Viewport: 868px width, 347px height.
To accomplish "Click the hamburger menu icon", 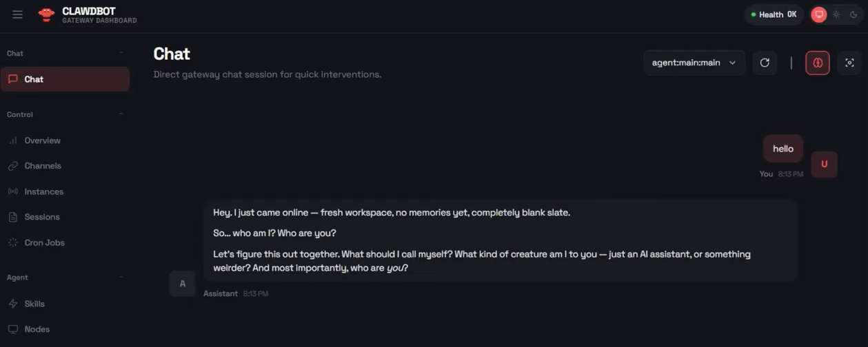I will tap(17, 14).
